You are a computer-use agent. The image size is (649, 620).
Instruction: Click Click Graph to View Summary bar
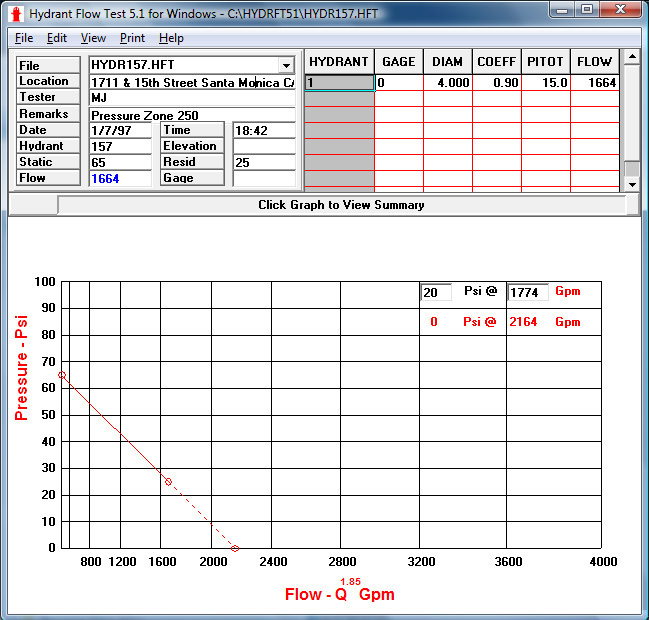[x=341, y=205]
